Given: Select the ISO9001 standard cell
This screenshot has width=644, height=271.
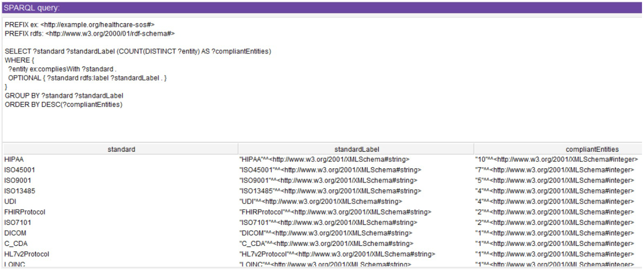Looking at the screenshot, I should tap(17, 180).
